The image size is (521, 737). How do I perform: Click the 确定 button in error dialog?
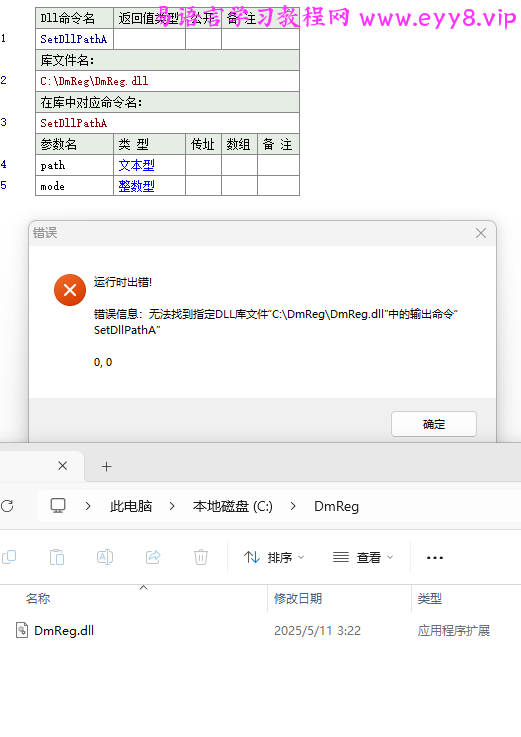[x=434, y=424]
